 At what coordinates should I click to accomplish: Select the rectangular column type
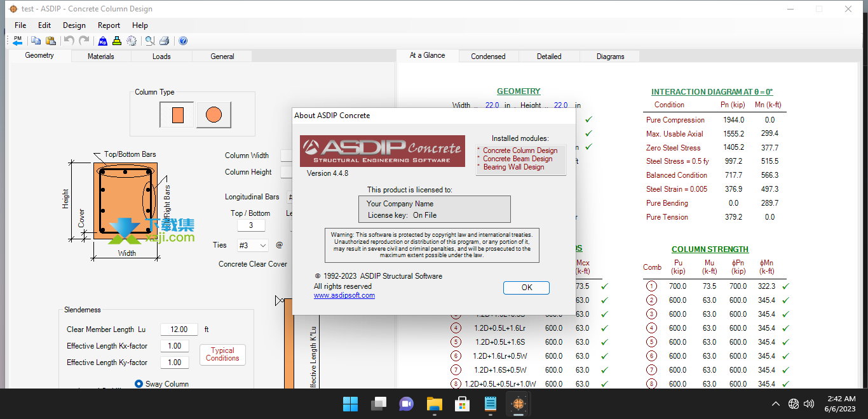(177, 115)
